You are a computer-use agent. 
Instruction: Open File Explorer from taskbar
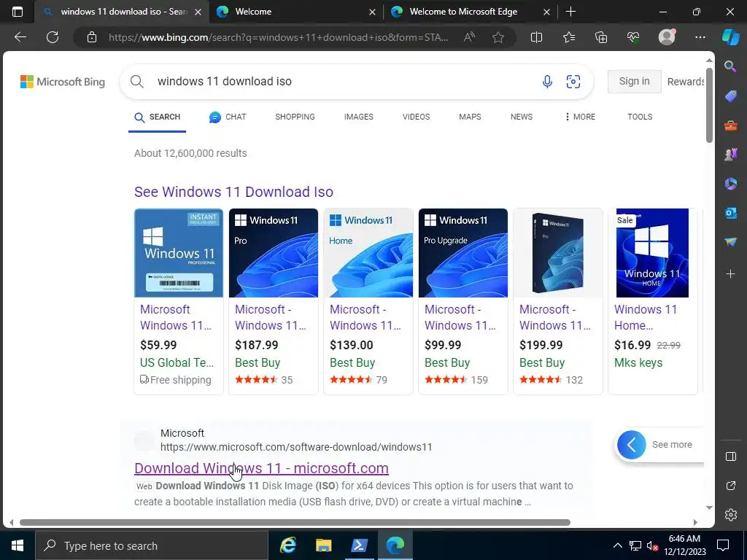323,545
